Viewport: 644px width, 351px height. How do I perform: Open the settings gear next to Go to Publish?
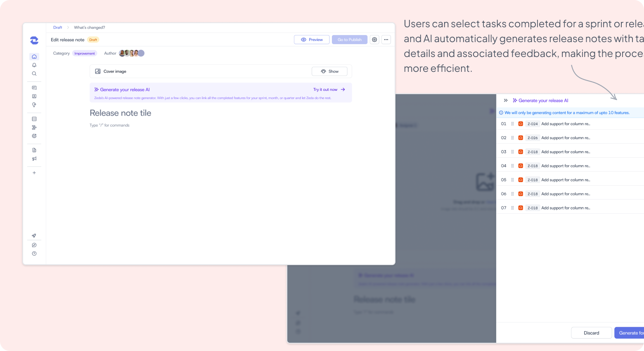coord(374,40)
